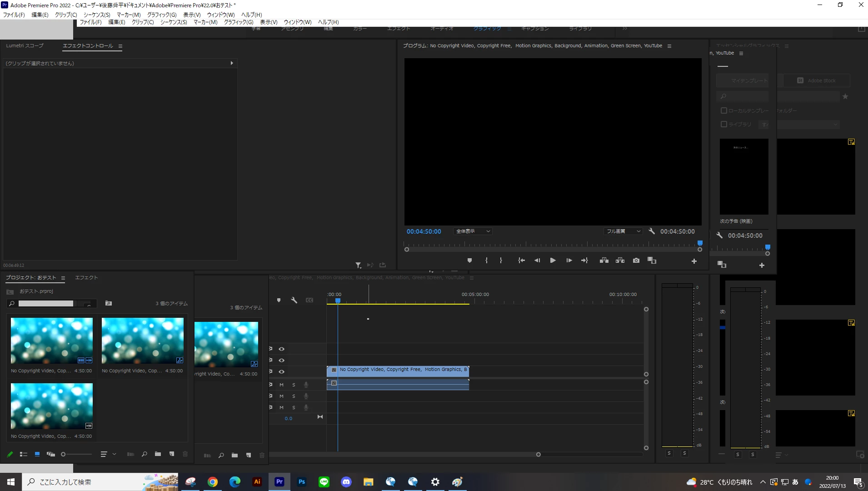Mute the audio track containing the clip
Viewport: 868px width, 491px height.
[x=281, y=385]
